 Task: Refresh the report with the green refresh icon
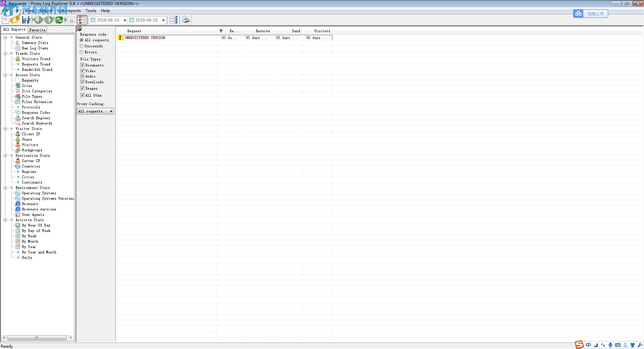59,20
